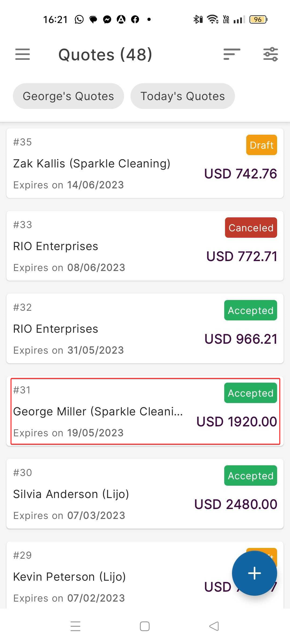Tap the Canceled status badge
The image size is (290, 644).
[x=251, y=228]
